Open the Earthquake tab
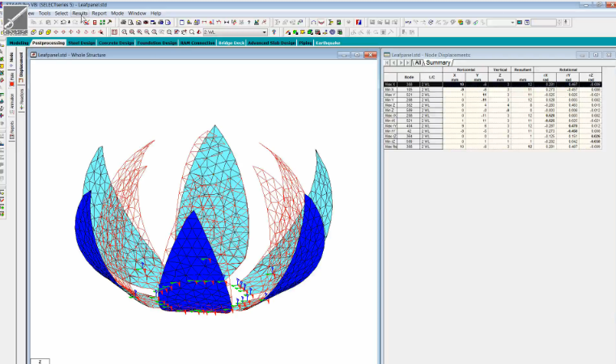The height and width of the screenshot is (364, 616). click(x=328, y=43)
